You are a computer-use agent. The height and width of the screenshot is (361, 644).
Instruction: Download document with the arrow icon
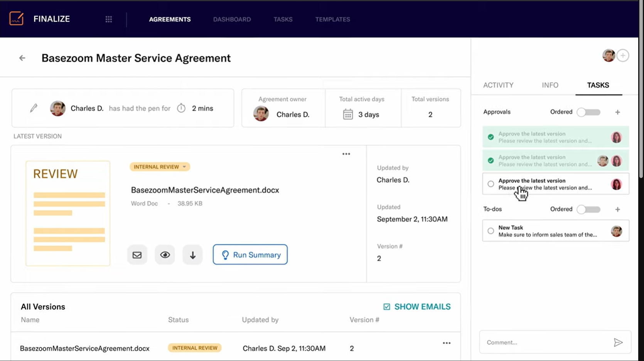[193, 255]
